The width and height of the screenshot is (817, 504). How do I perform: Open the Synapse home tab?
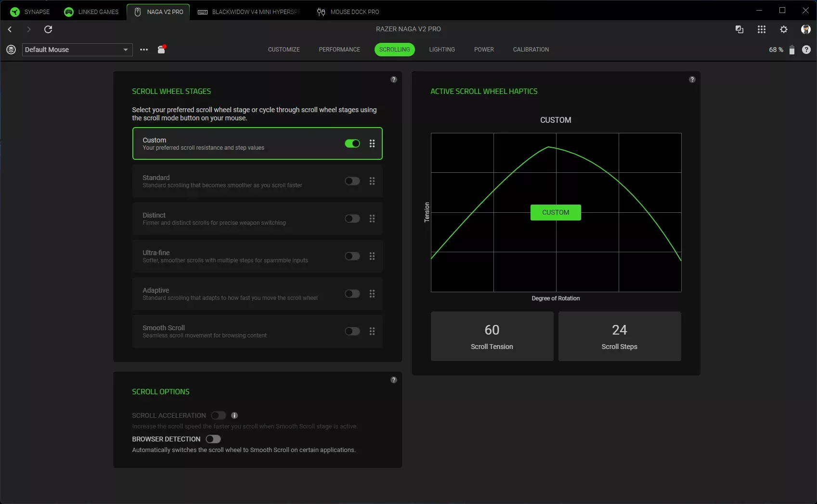point(30,12)
